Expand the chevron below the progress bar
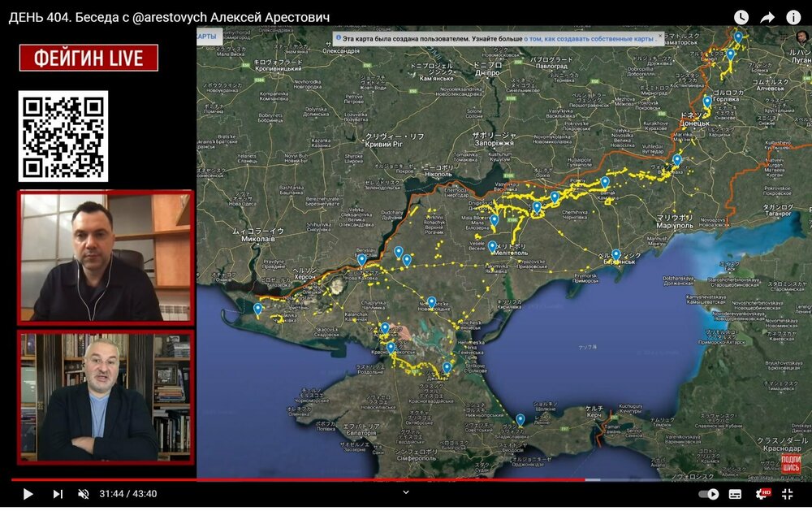This screenshot has width=812, height=511. 406,492
